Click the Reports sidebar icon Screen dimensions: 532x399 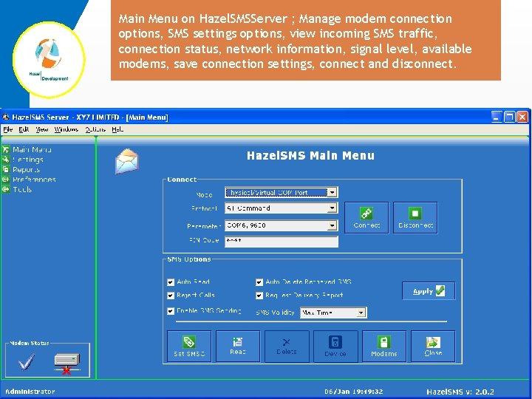tap(6, 169)
